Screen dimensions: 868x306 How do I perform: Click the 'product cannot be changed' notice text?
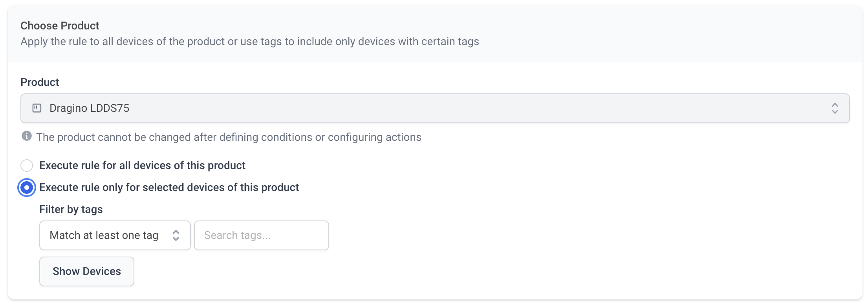click(229, 137)
